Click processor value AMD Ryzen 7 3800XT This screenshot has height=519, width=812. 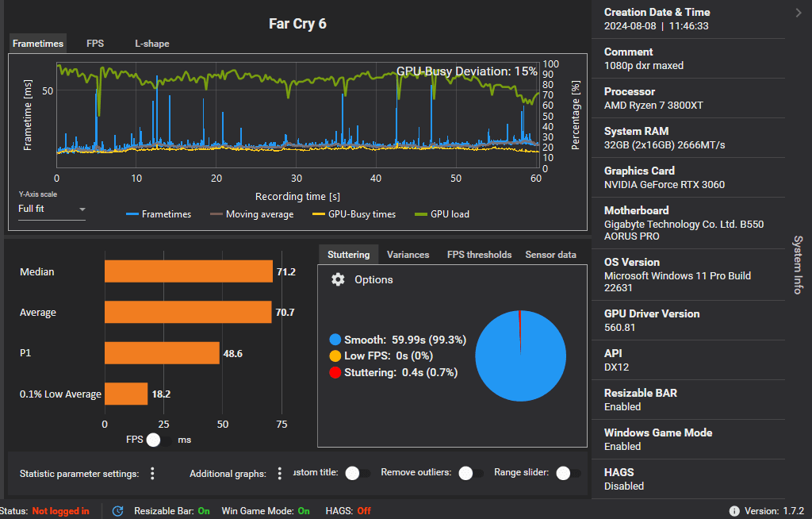pyautogui.click(x=653, y=106)
